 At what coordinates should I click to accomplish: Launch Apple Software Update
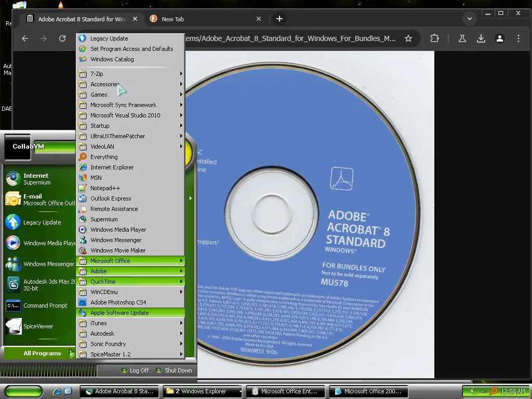point(130,313)
